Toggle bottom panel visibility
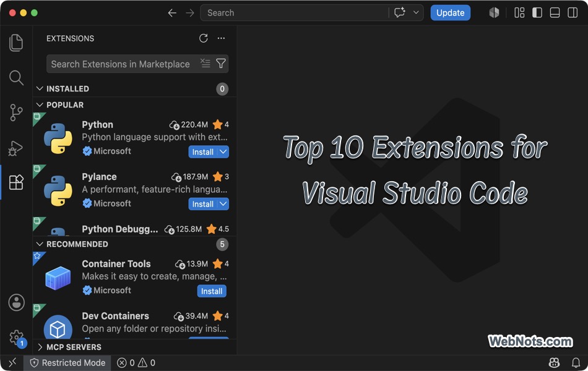Screen dimensions: 588x371 coord(555,13)
